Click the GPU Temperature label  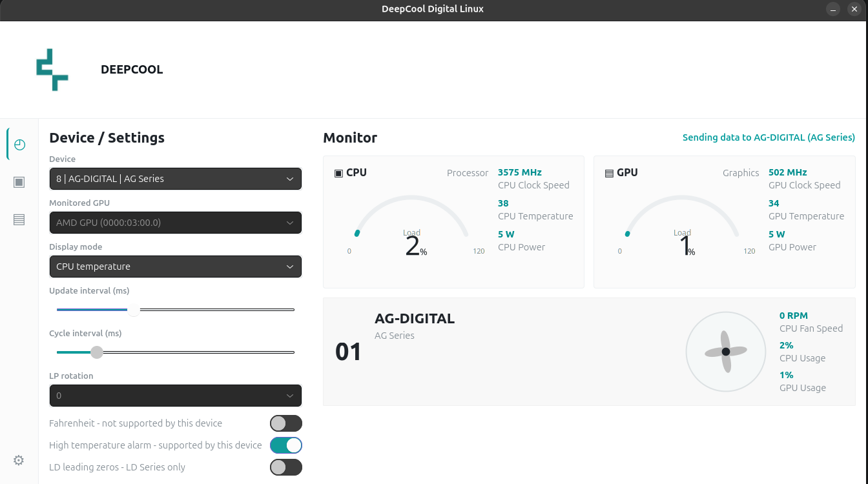(x=806, y=216)
